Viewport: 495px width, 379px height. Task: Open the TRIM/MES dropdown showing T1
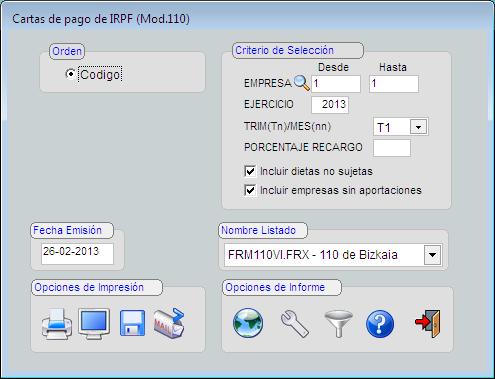tap(418, 127)
